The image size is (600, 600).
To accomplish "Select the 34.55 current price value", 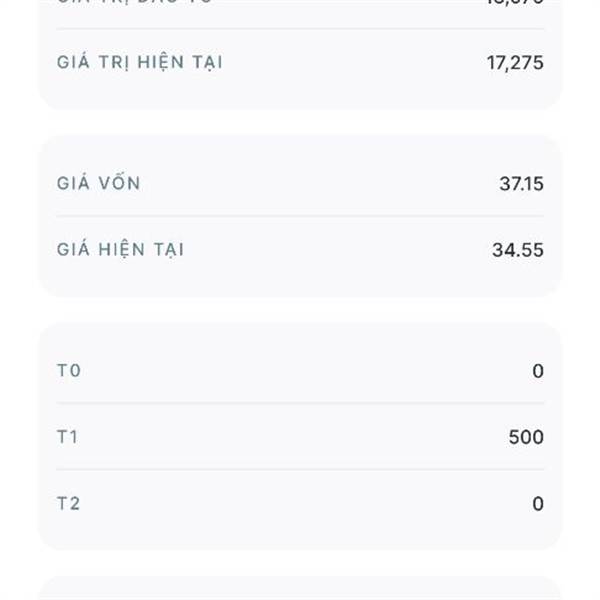I will [518, 250].
